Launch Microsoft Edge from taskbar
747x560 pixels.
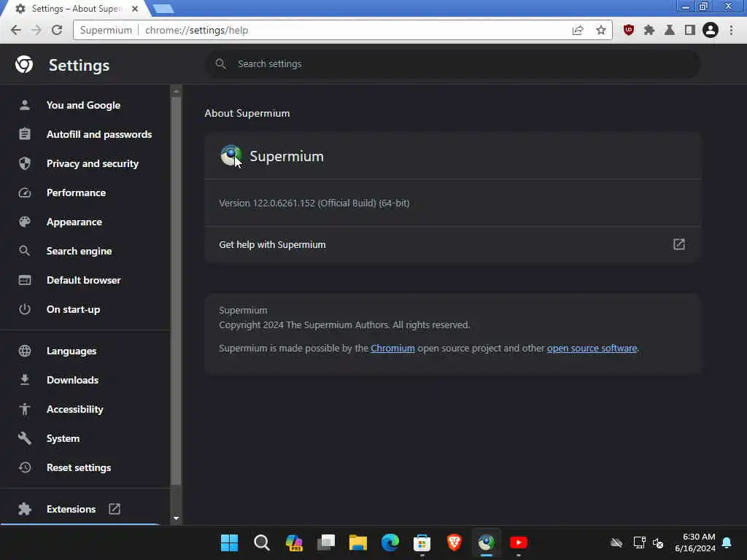coord(390,542)
